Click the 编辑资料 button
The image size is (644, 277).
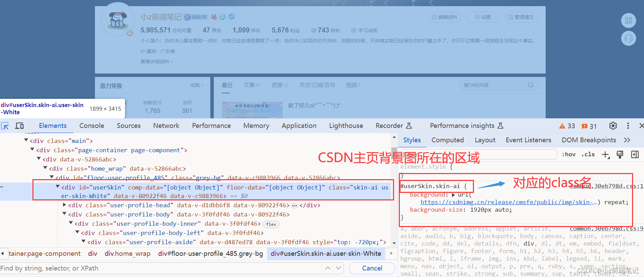[444, 17]
